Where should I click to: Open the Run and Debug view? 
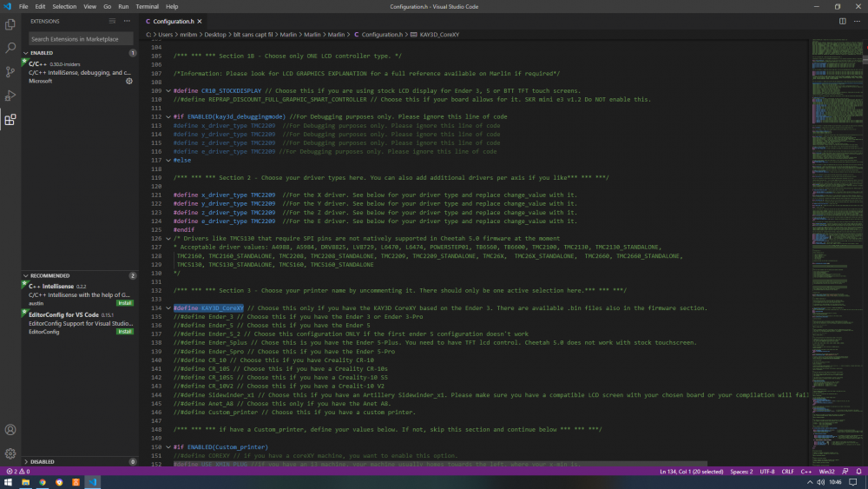10,96
